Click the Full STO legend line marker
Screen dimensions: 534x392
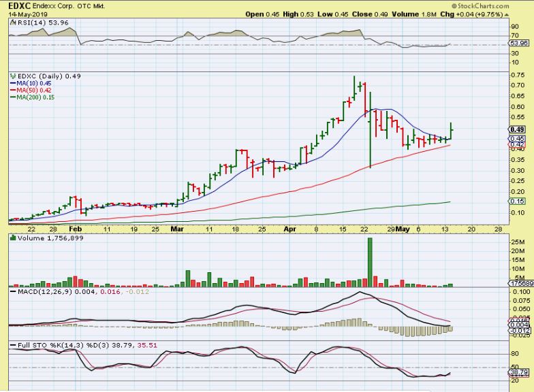[13, 346]
